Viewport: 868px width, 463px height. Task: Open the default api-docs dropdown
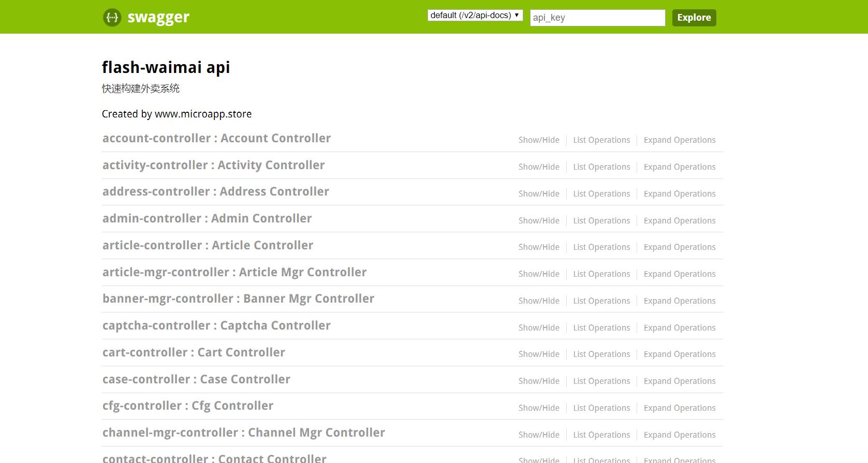475,16
